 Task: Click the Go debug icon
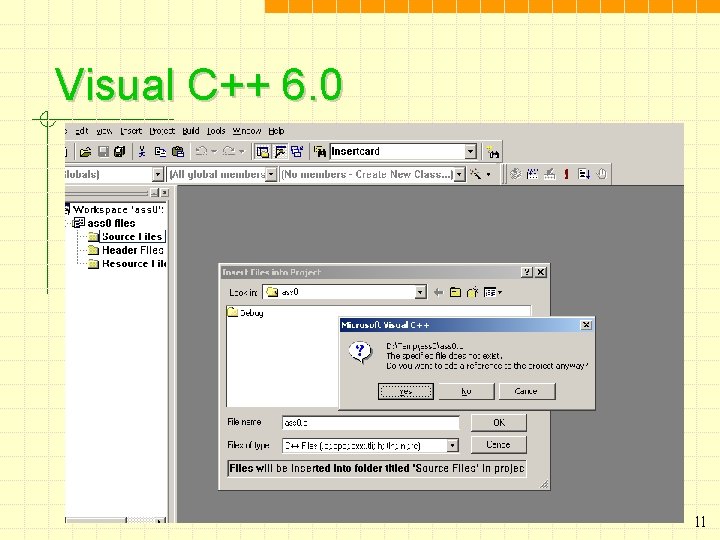click(584, 174)
